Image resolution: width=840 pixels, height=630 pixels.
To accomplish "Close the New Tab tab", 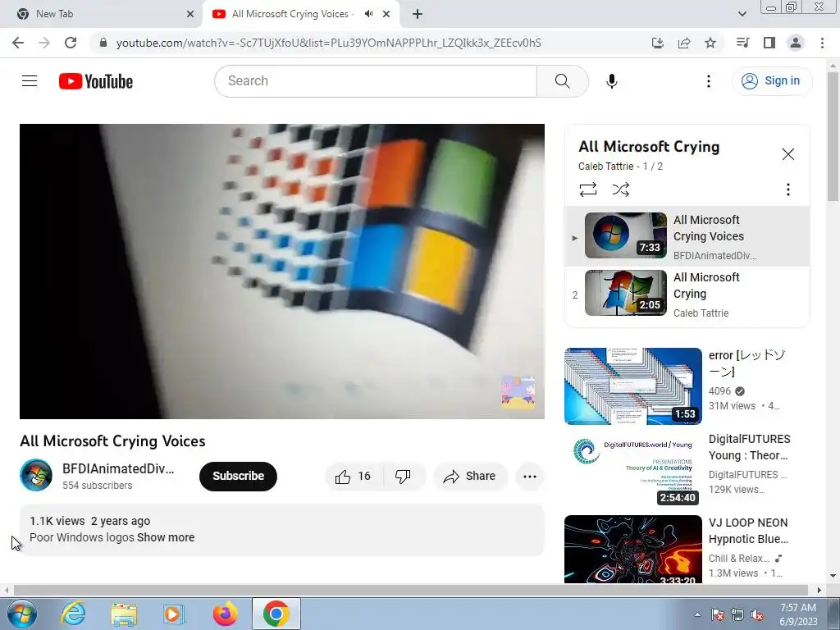I will coord(190,14).
